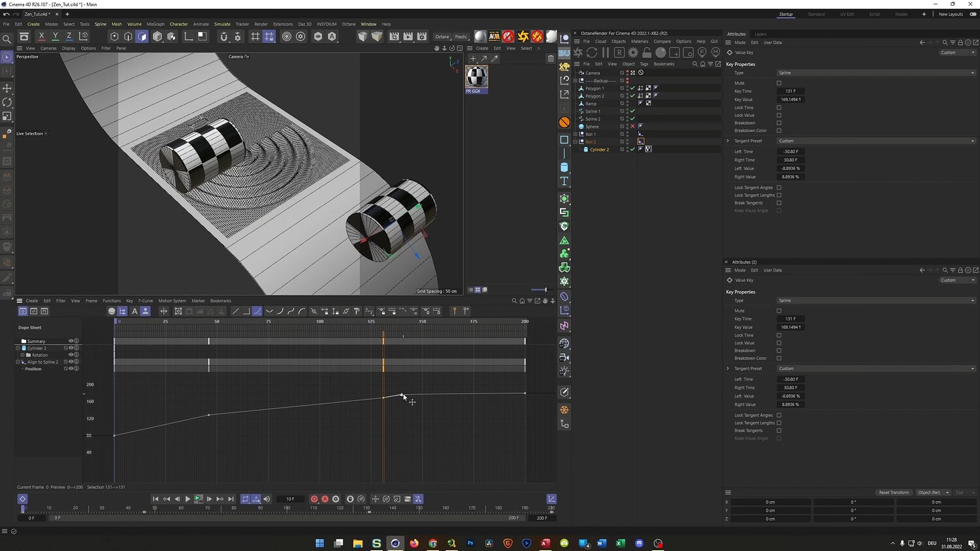The width and height of the screenshot is (980, 551).
Task: Open the search magnifier at top left
Action: [x=7, y=39]
